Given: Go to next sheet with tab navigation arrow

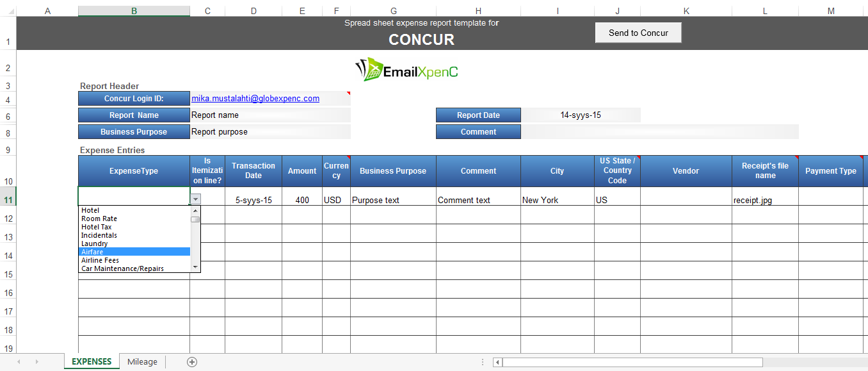Looking at the screenshot, I should pyautogui.click(x=36, y=362).
